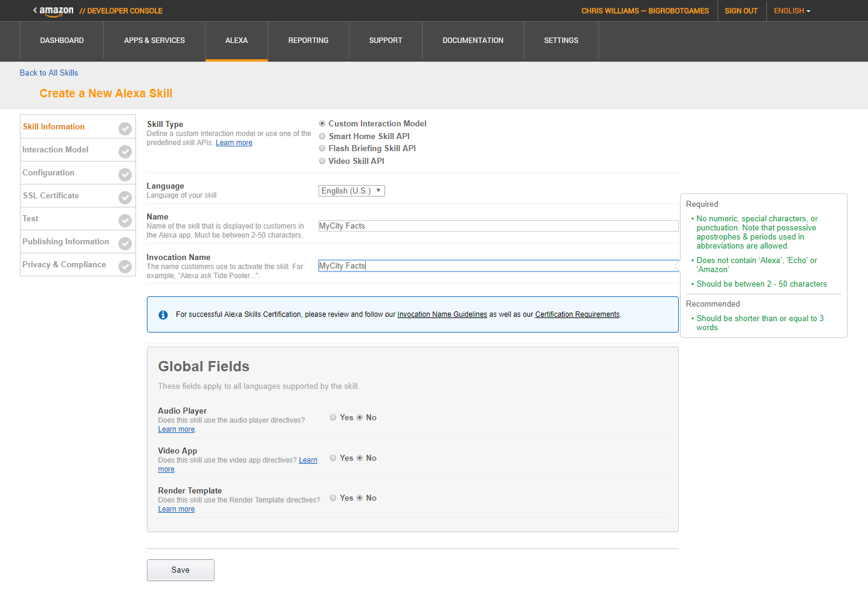Click the Privacy & Compliance checkmark icon
The height and width of the screenshot is (589, 868).
(125, 266)
